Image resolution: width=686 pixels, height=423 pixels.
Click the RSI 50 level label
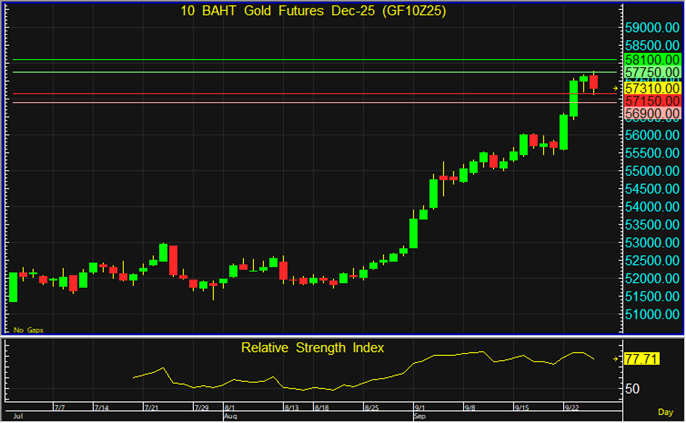click(633, 388)
